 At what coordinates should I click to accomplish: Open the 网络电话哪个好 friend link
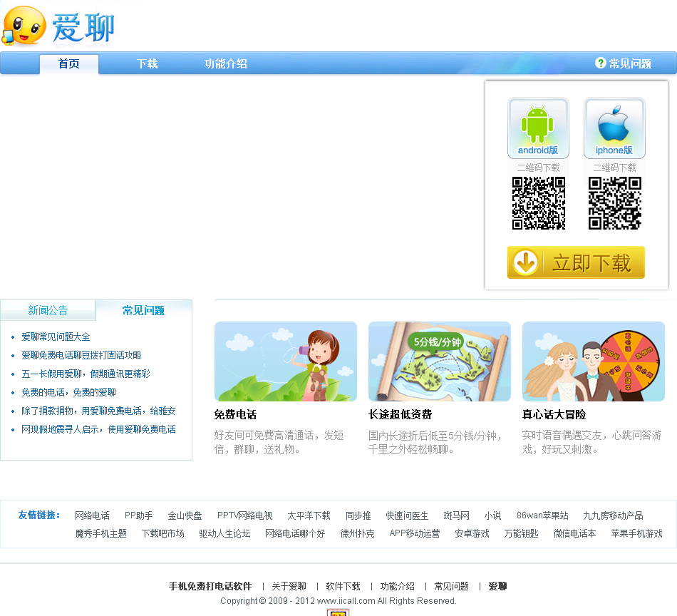tap(295, 533)
